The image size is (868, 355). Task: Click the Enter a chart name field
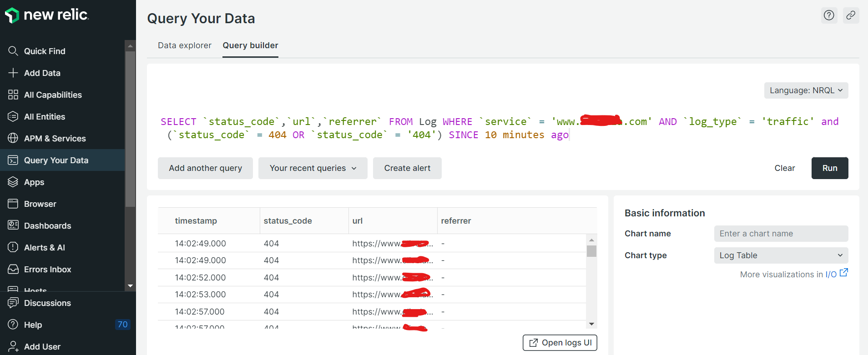click(781, 234)
